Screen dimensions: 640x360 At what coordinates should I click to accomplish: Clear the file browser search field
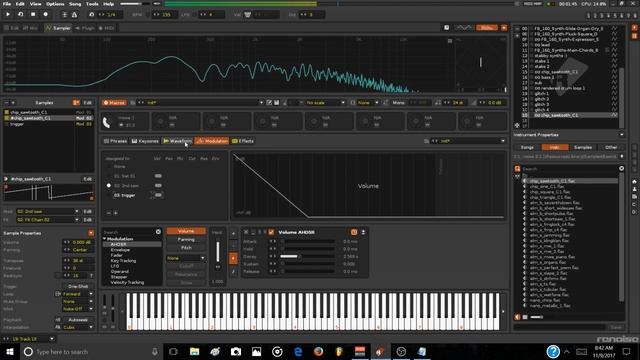click(621, 168)
